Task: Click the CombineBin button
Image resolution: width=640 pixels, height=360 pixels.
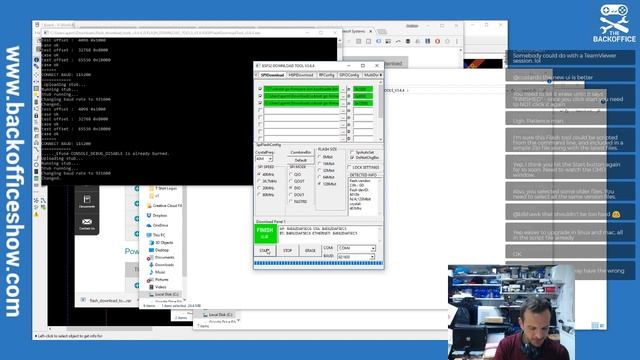Action: tap(300, 152)
